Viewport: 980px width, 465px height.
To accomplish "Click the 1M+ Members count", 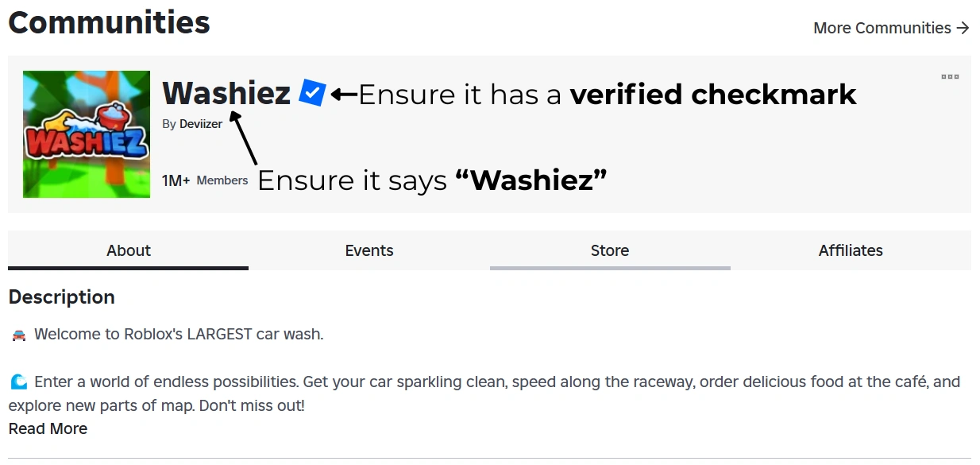I will (205, 180).
